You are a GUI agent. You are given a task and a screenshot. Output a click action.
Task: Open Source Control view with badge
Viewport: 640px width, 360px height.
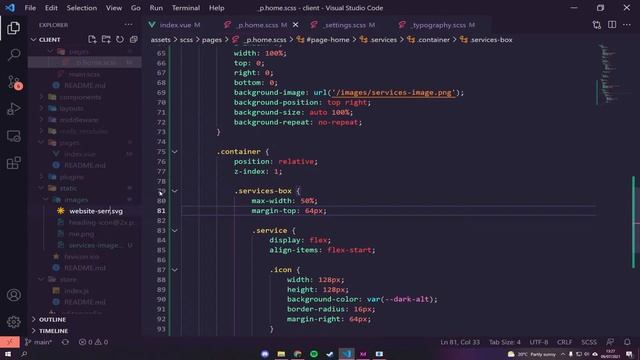14,82
